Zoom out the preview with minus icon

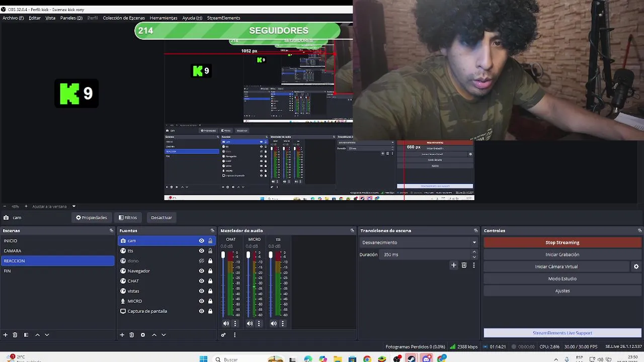[x=5, y=206]
